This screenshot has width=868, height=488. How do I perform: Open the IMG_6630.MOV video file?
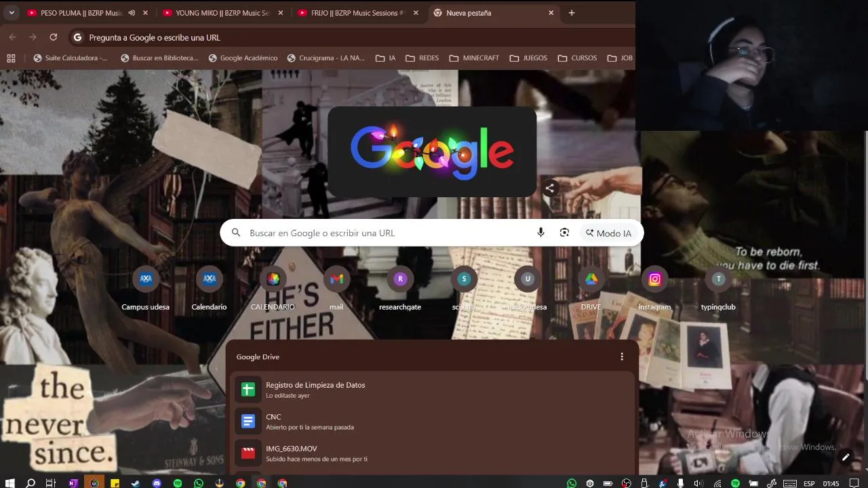point(433,453)
